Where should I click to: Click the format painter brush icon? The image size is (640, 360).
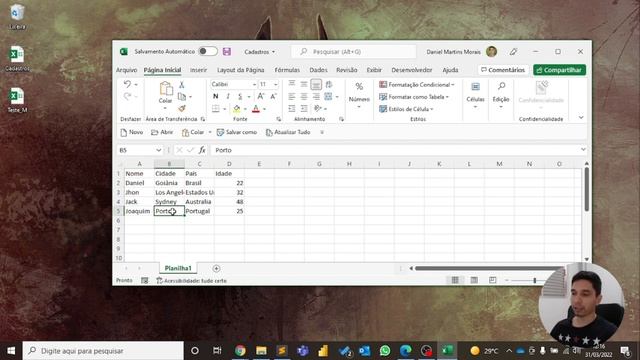(182, 108)
